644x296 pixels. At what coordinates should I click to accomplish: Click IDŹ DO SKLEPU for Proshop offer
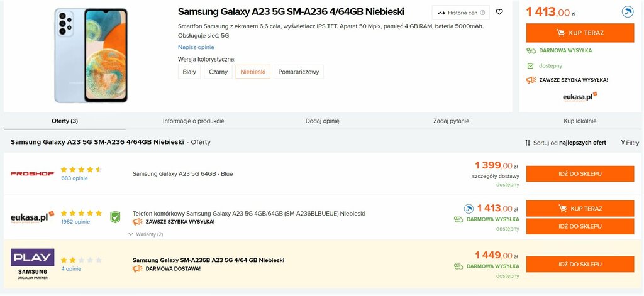tap(580, 173)
